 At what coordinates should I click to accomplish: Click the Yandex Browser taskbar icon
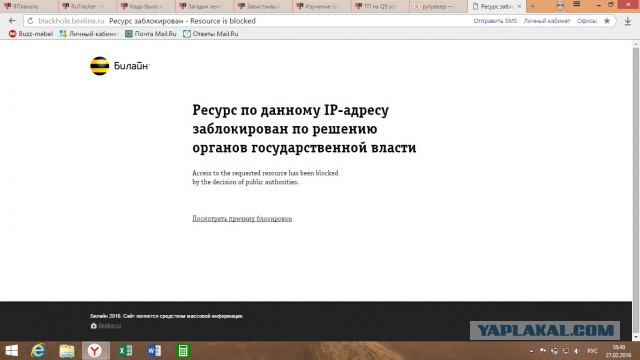click(x=95, y=351)
